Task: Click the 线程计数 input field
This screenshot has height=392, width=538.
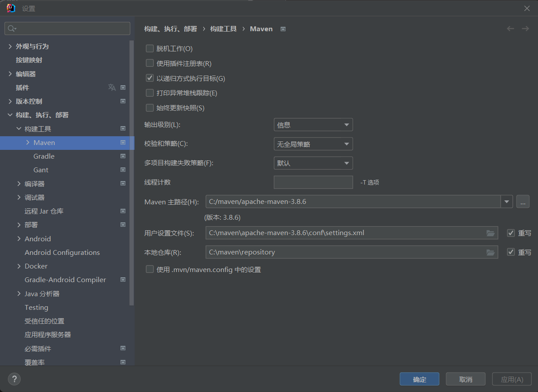Action: (313, 182)
